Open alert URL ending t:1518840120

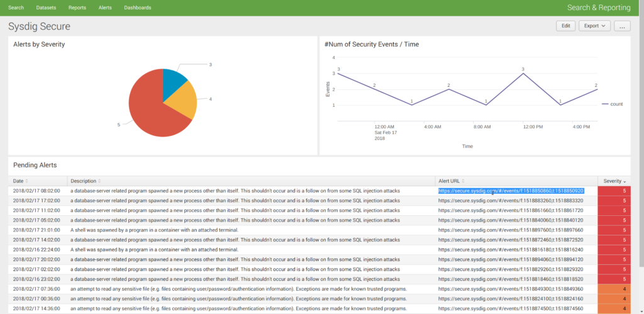511,220
